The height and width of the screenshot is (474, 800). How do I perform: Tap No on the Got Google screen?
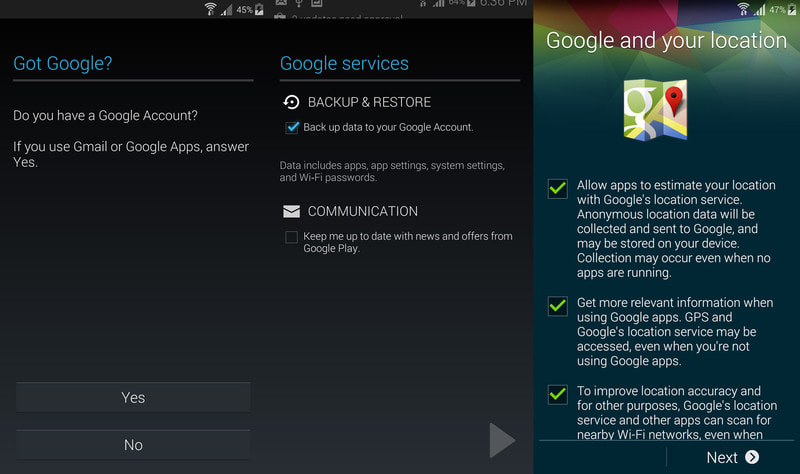(133, 445)
